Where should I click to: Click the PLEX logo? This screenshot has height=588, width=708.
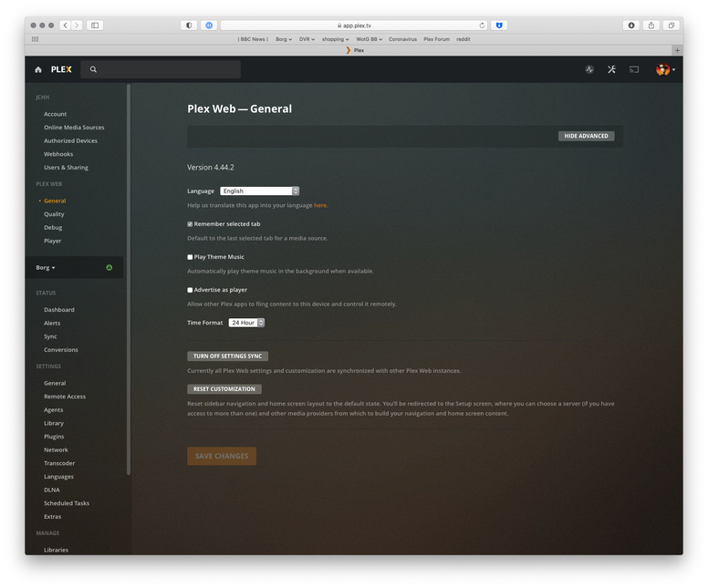61,69
